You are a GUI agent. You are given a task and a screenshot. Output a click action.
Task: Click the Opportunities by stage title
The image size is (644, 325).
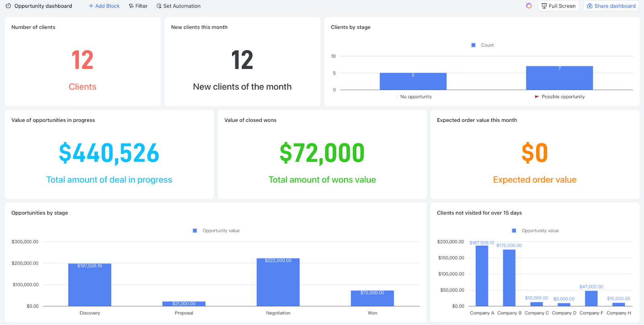click(x=39, y=213)
